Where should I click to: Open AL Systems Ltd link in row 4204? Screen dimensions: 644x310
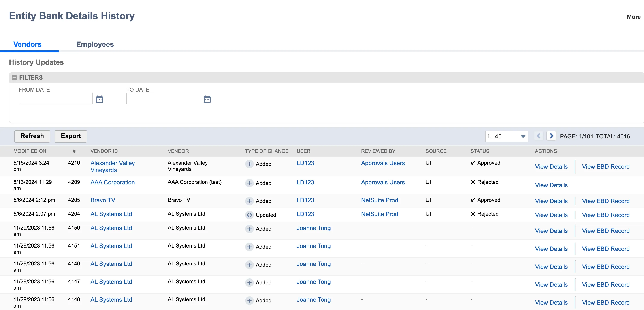point(111,214)
